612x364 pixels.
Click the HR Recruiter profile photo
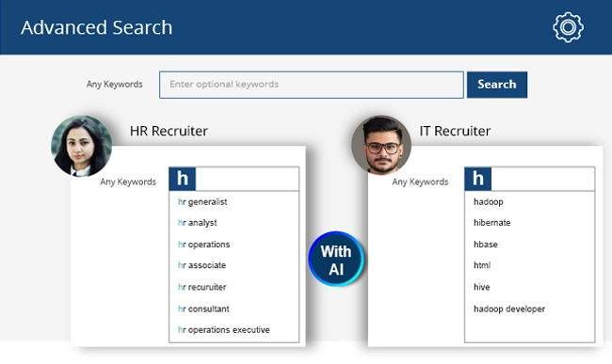(x=81, y=146)
